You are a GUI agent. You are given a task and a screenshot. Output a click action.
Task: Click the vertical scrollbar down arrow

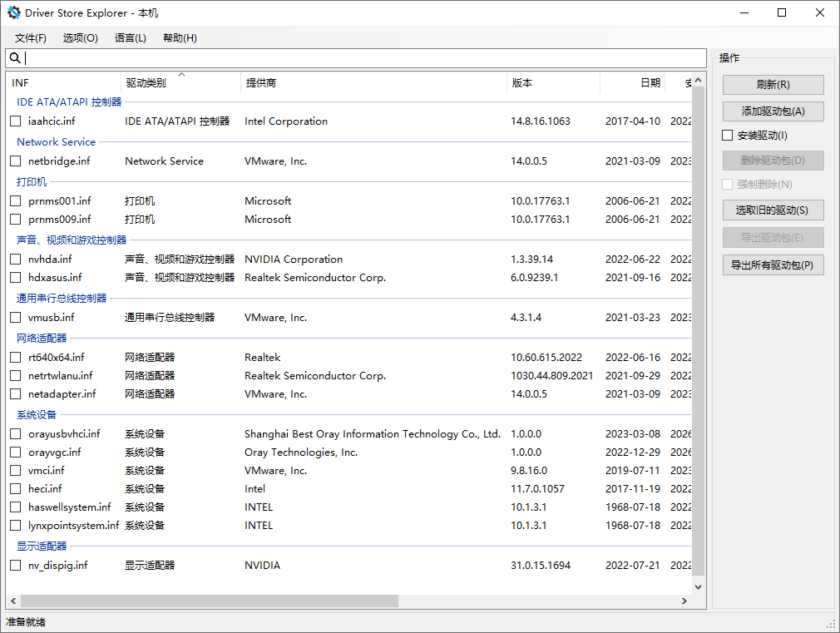pos(699,588)
